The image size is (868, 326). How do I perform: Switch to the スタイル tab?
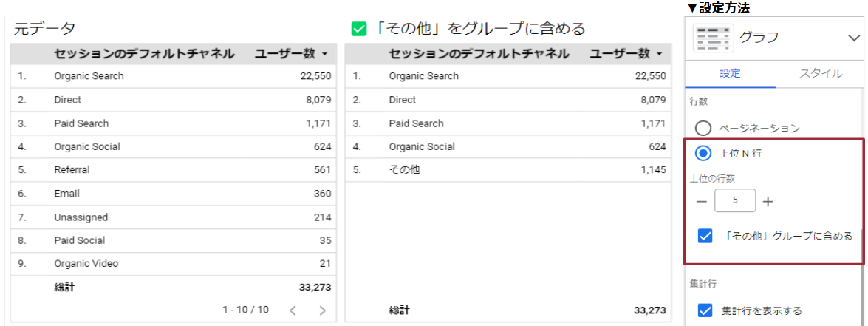pyautogui.click(x=821, y=73)
